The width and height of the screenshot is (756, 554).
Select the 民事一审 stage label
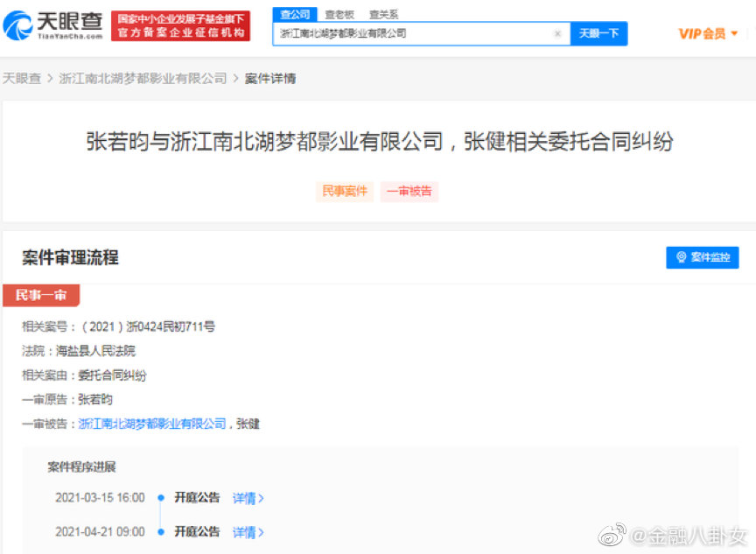[x=41, y=295]
